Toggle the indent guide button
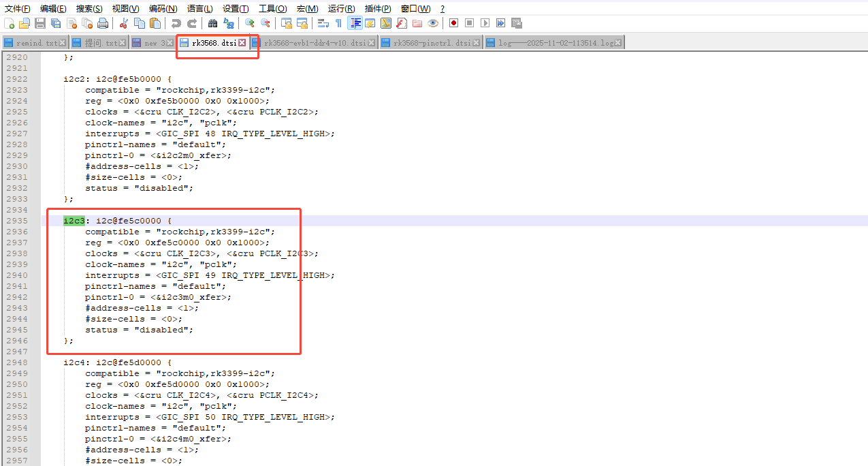 355,23
